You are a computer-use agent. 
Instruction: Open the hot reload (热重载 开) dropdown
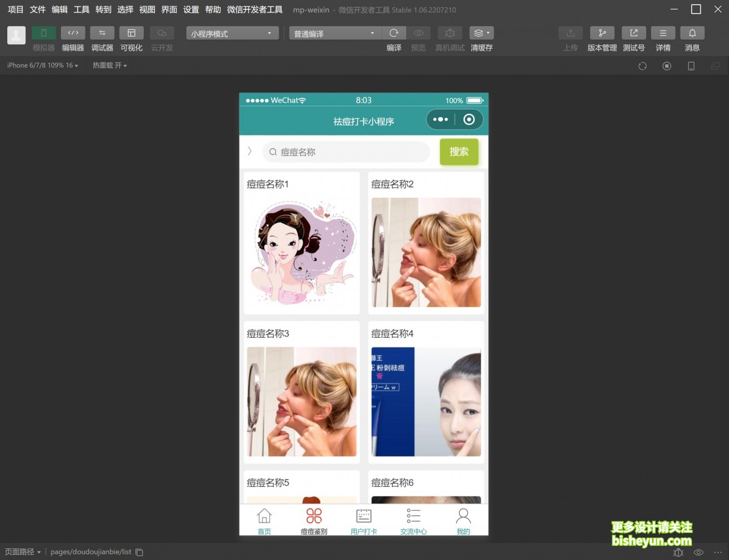tap(110, 66)
